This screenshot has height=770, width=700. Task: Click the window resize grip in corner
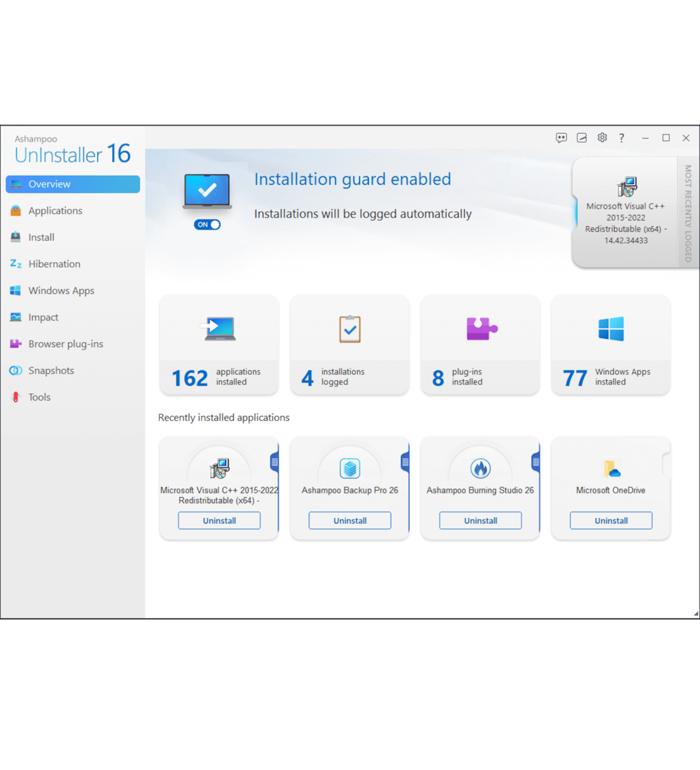point(695,614)
